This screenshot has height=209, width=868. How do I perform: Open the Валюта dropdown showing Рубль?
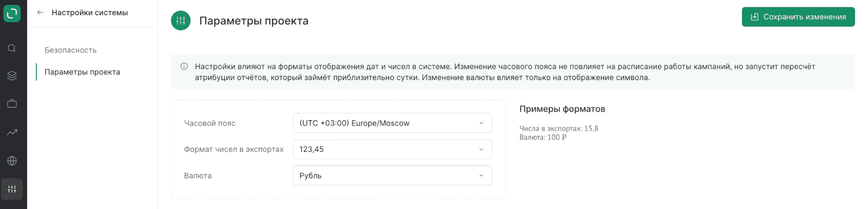(392, 175)
